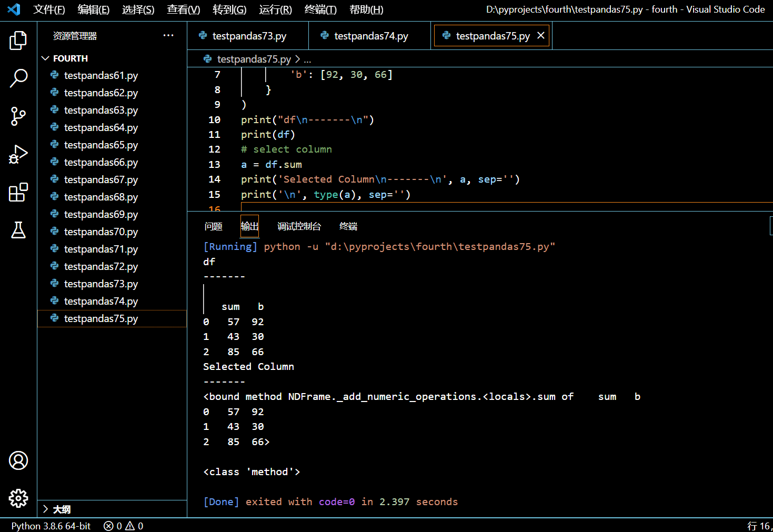Screen dimensions: 773x532
Task: Open testpandas74.py in explorer list
Action: 112,301
